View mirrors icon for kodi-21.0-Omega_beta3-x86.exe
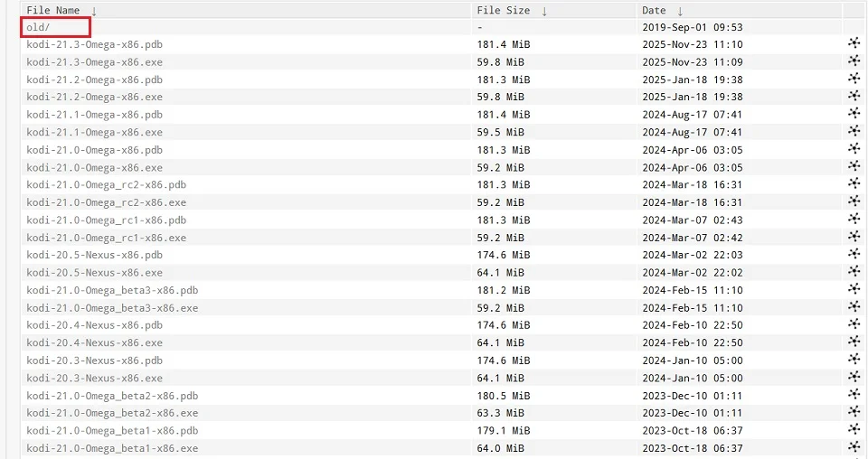Image resolution: width=868 pixels, height=459 pixels. pyautogui.click(x=854, y=307)
